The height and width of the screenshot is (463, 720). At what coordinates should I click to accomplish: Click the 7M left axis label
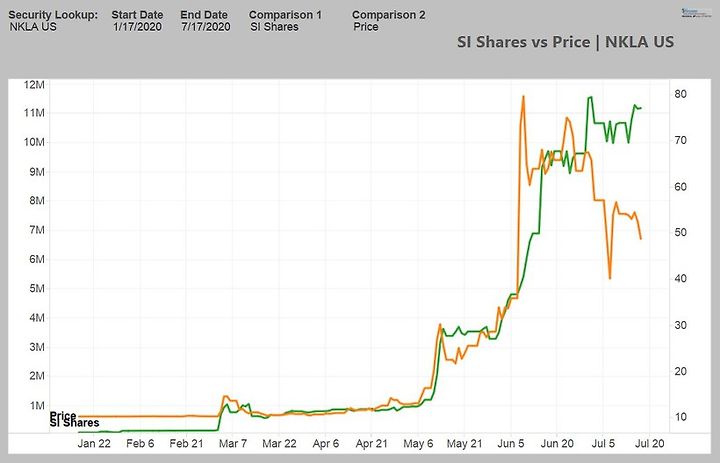[x=38, y=230]
